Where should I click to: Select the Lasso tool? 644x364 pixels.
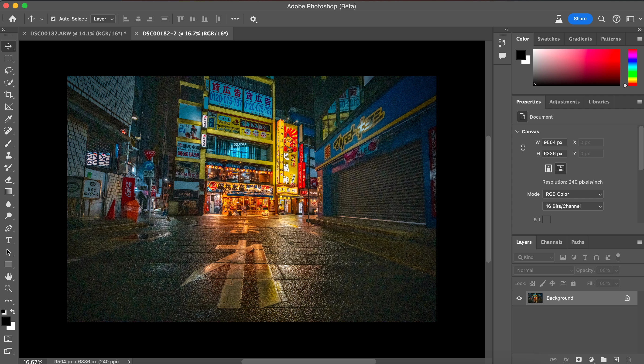pos(8,71)
